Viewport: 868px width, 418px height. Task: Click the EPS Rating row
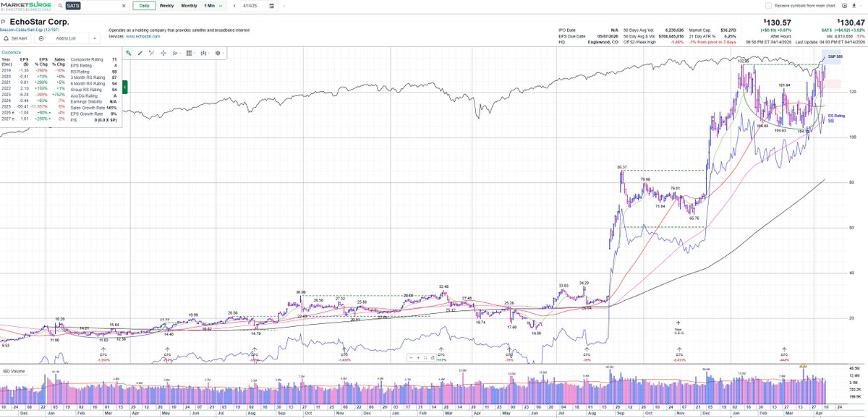[93, 66]
